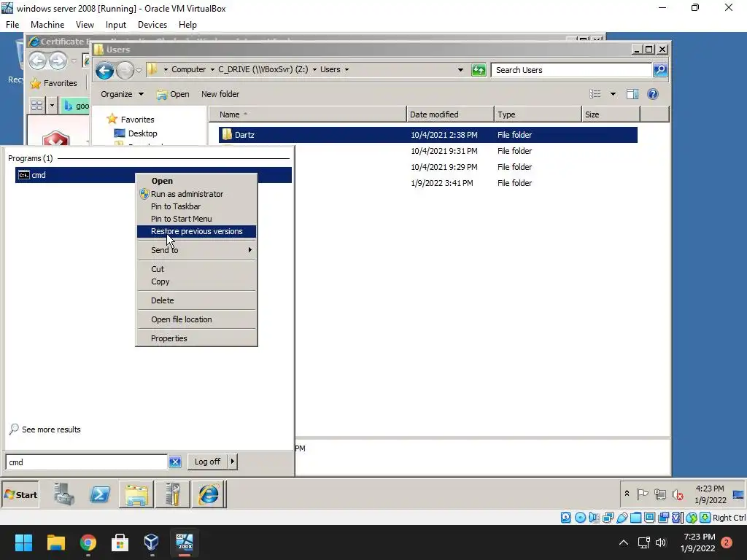Expand the Send to submenu
The width and height of the screenshot is (747, 560).
(197, 250)
